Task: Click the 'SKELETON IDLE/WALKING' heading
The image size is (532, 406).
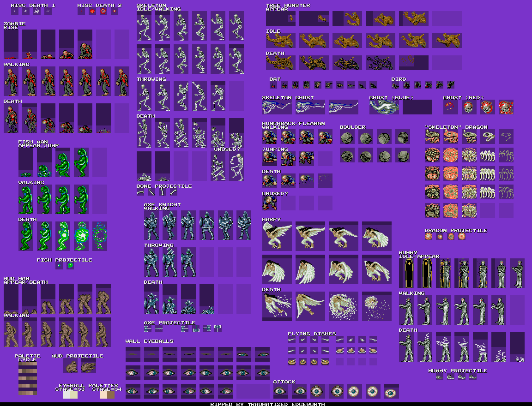Action: coord(159,7)
